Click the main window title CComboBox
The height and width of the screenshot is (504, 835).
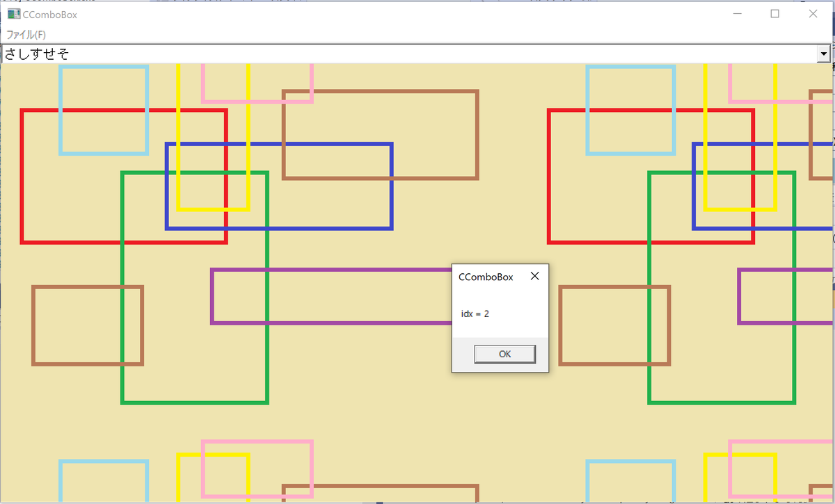49,14
